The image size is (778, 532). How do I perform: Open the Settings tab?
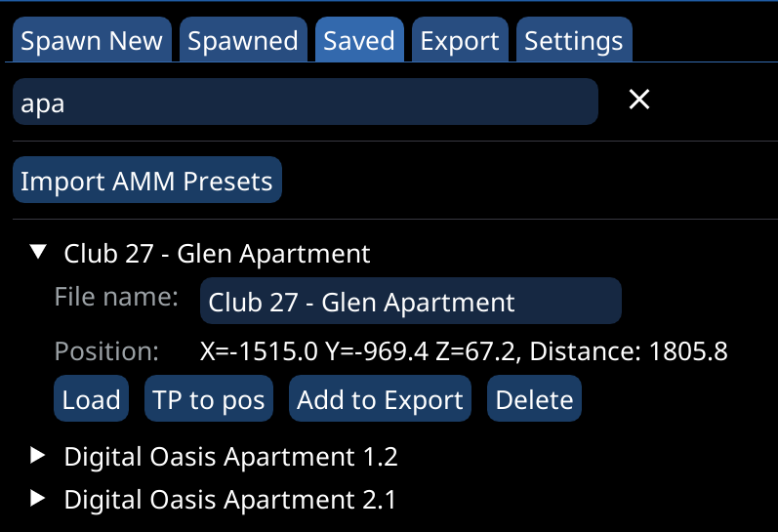(x=573, y=41)
